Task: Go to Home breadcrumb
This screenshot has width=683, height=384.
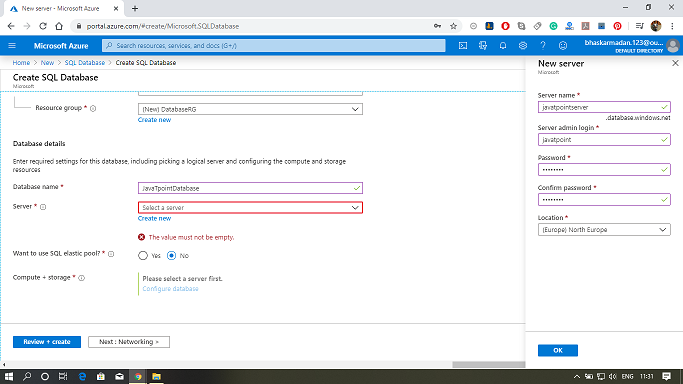Action: 21,63
